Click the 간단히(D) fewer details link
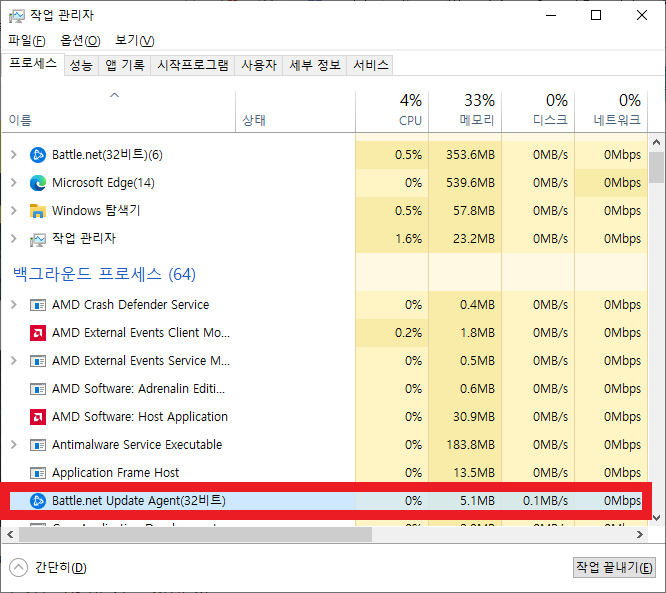The image size is (666, 593). 61,568
